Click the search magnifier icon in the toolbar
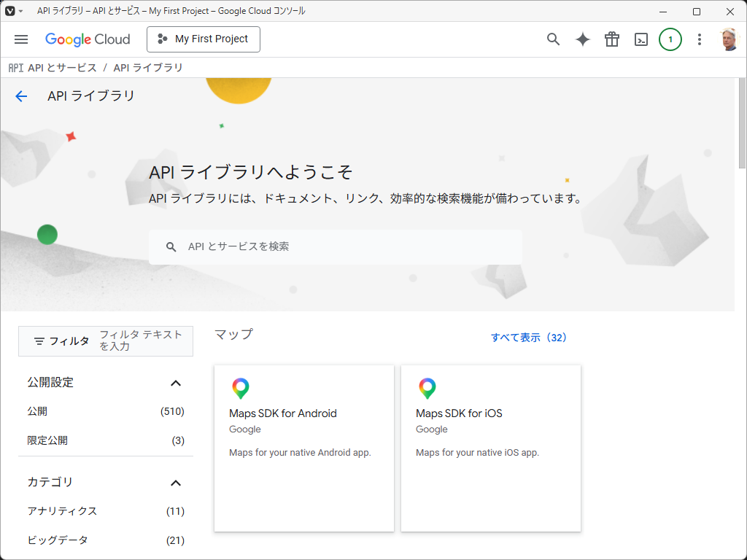 point(553,39)
